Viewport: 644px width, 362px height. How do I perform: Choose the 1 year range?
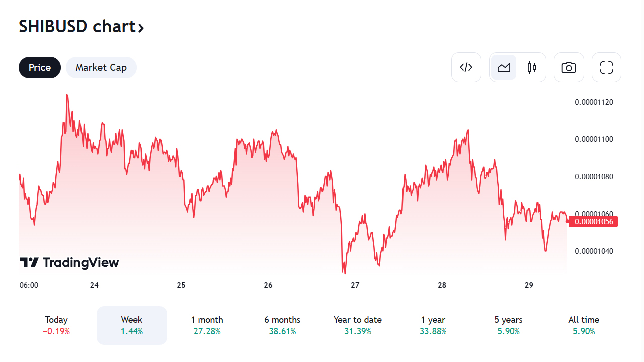[x=433, y=325]
